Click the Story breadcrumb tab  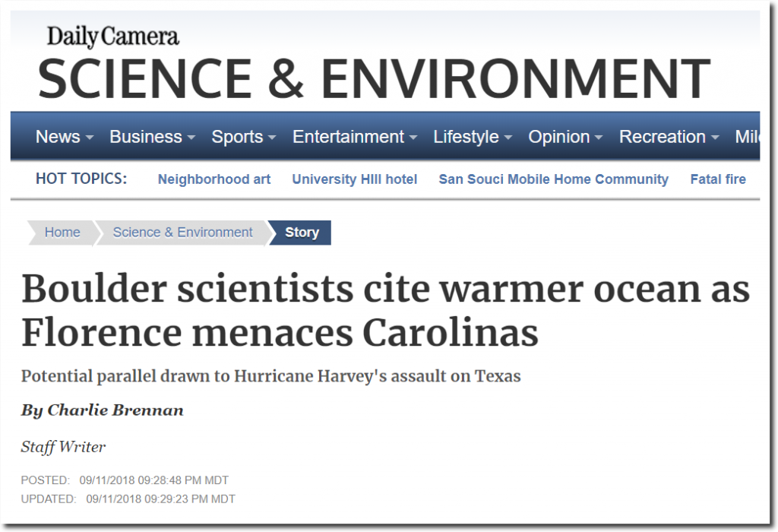[x=301, y=233]
